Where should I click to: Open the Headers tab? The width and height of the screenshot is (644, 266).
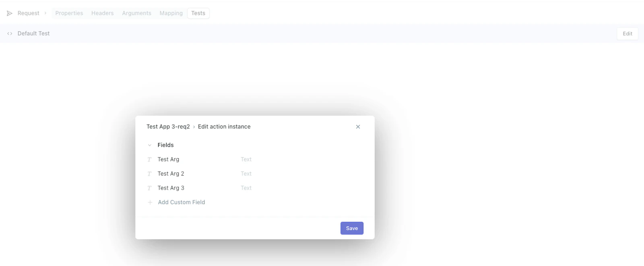click(103, 13)
